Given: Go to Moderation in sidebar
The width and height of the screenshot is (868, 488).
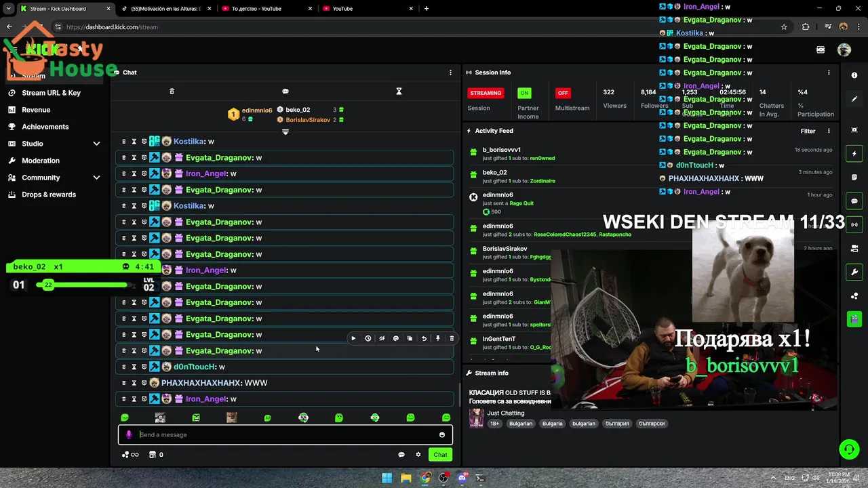Looking at the screenshot, I should (x=41, y=161).
